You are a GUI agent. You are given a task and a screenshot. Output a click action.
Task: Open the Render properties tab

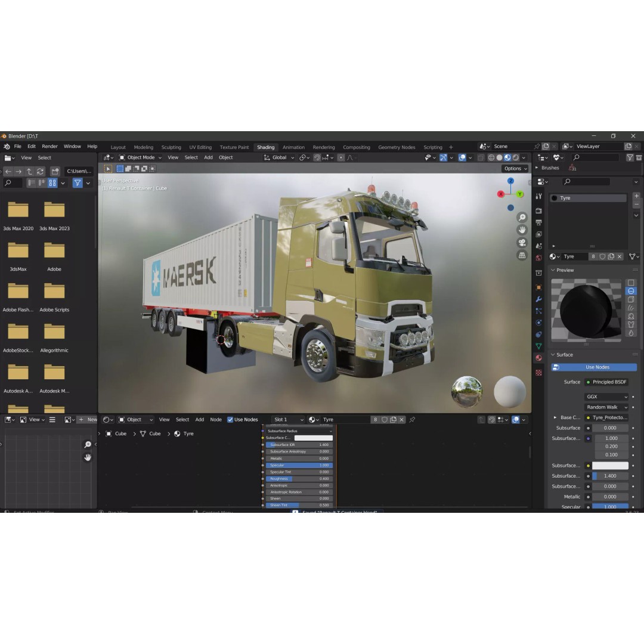[538, 210]
